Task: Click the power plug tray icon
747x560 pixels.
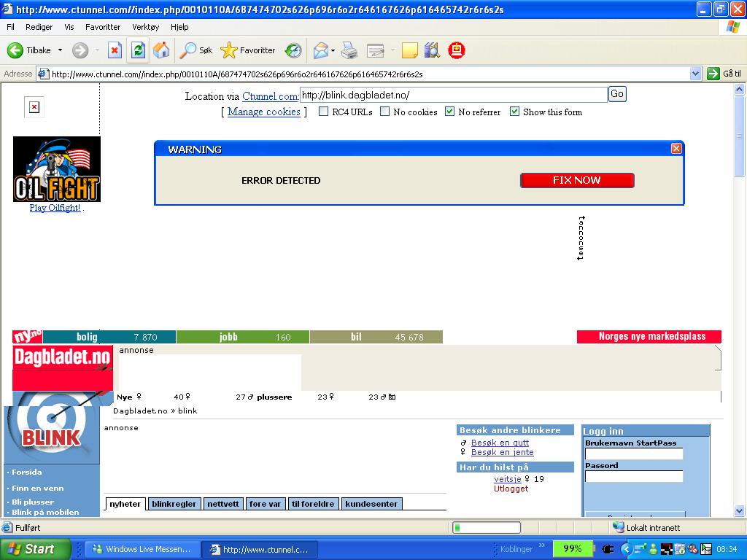Action: pyautogui.click(x=608, y=549)
